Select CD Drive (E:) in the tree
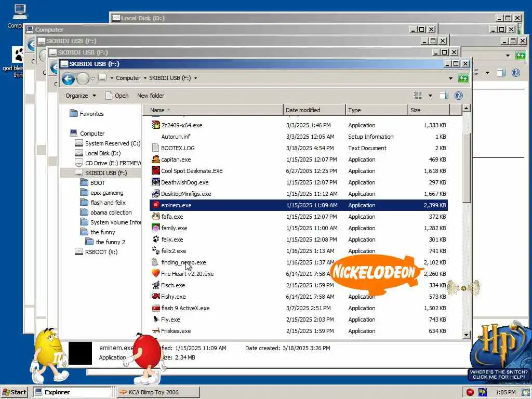The image size is (532, 399). coord(108,163)
